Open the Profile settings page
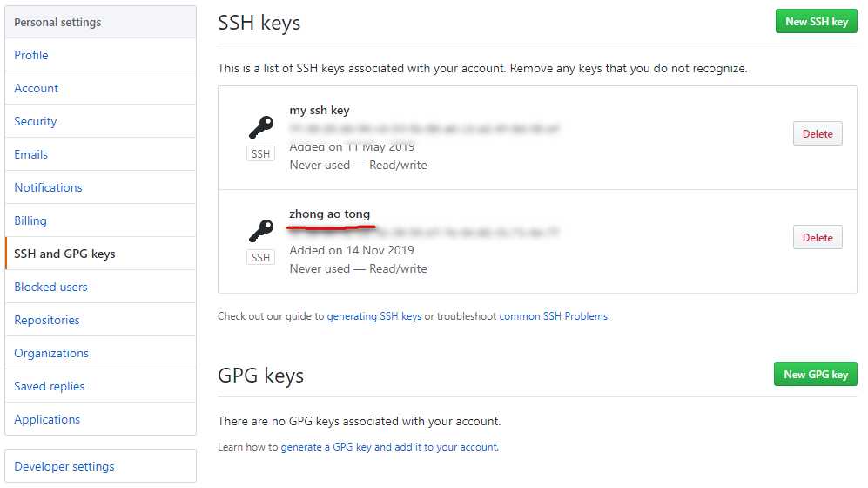Screen dimensions: 868x488 [x=31, y=55]
